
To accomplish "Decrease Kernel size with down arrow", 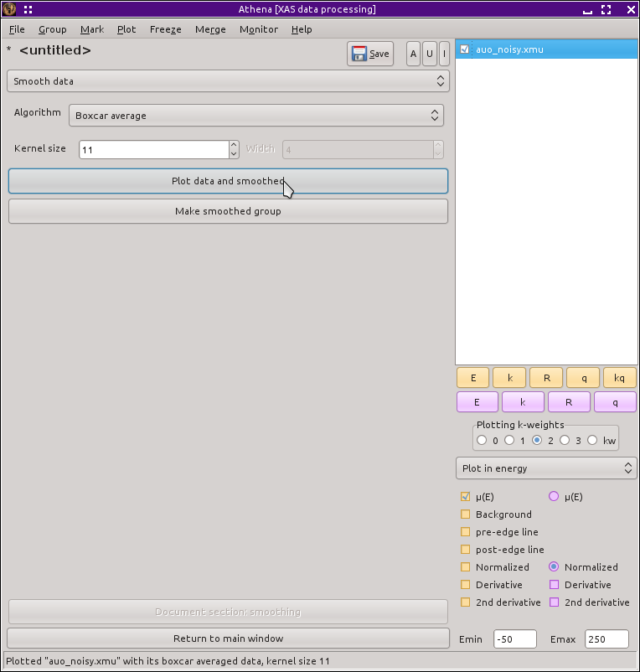I will [234, 154].
